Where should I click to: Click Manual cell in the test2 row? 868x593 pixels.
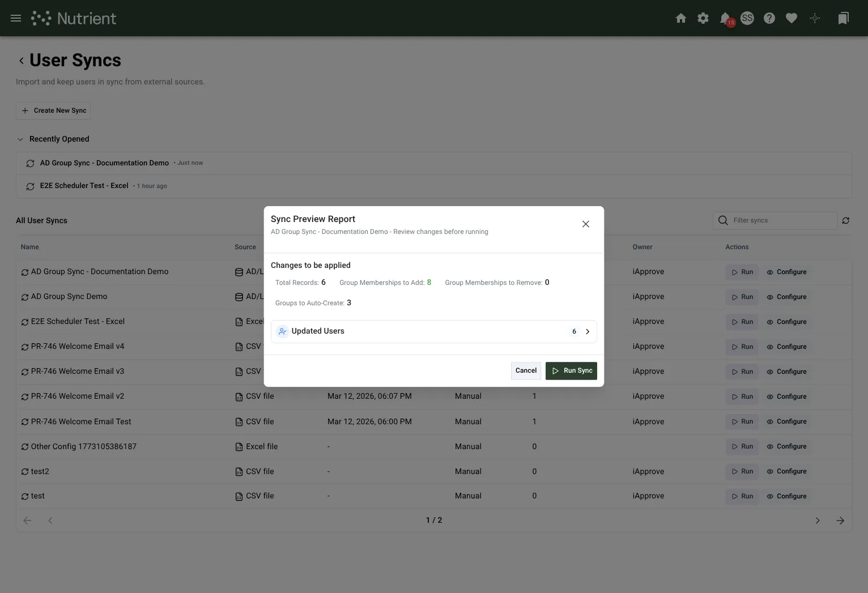(x=468, y=471)
